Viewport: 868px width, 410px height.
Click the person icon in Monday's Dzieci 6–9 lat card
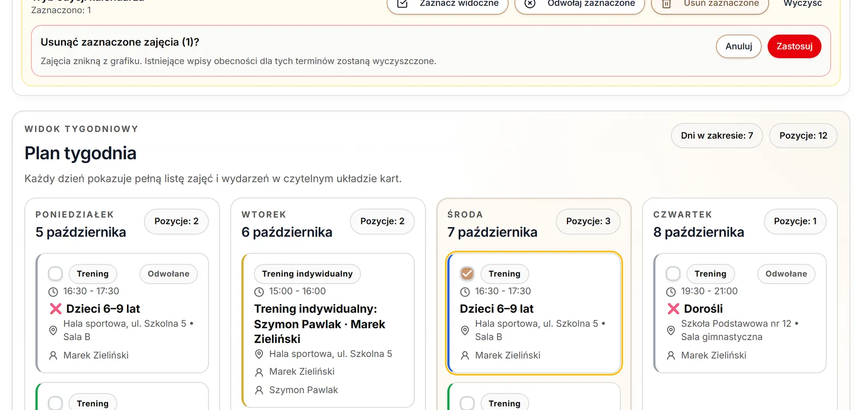53,356
